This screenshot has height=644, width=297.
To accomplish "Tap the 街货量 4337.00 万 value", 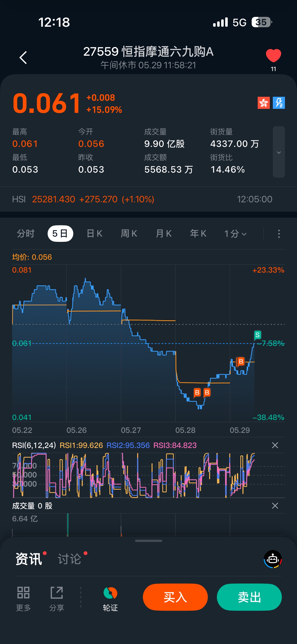I will click(x=235, y=144).
